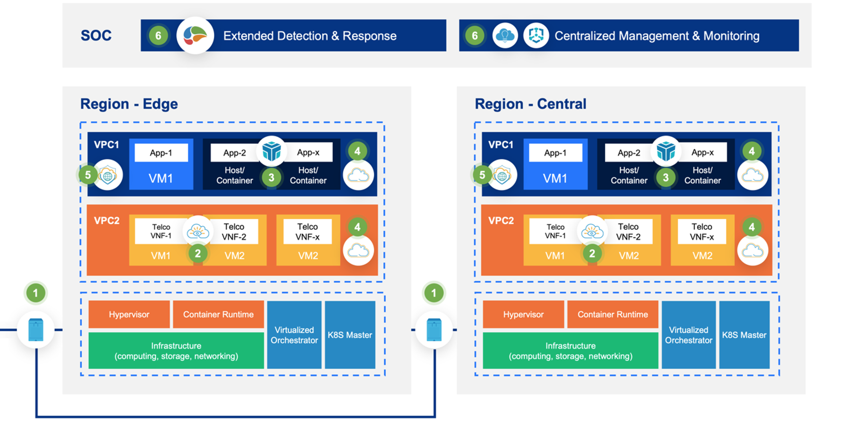Click Virtualized Orchestrator block in Region Central
This screenshot has width=868, height=445.
click(x=689, y=335)
